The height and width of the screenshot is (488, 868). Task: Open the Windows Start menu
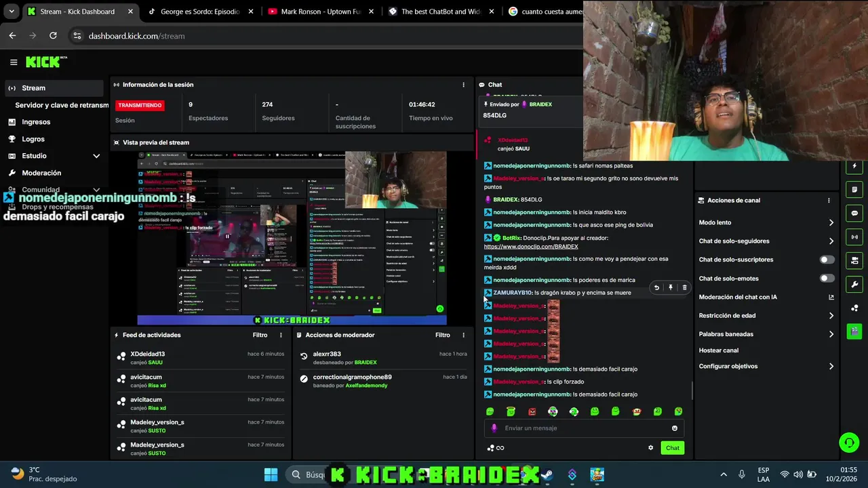pos(271,474)
